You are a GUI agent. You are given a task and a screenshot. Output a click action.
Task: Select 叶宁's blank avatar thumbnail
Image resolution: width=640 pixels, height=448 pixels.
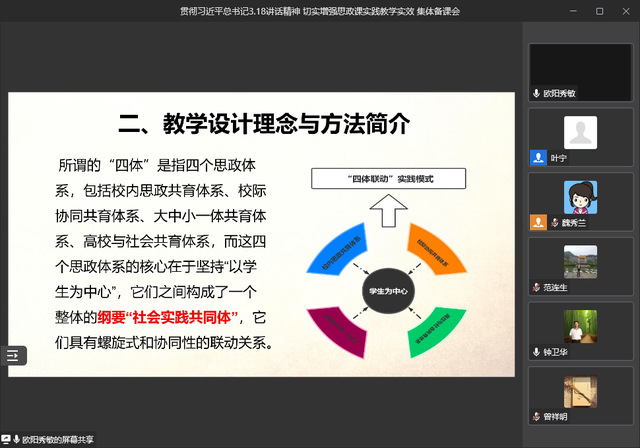580,132
